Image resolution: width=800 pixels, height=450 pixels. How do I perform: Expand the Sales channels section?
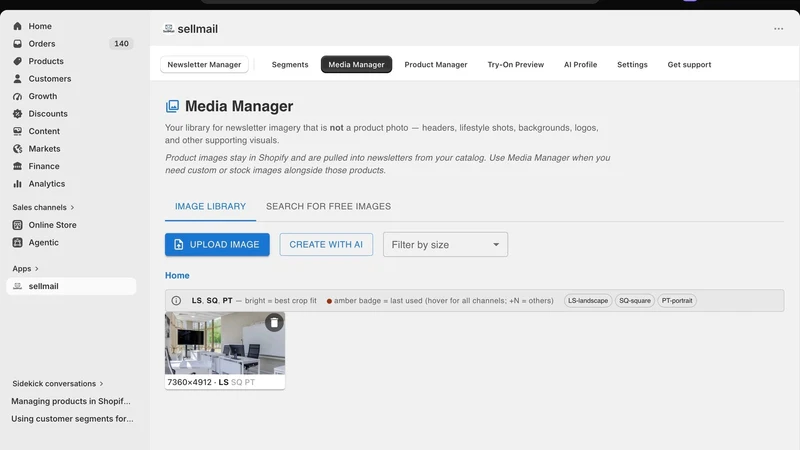pos(43,207)
